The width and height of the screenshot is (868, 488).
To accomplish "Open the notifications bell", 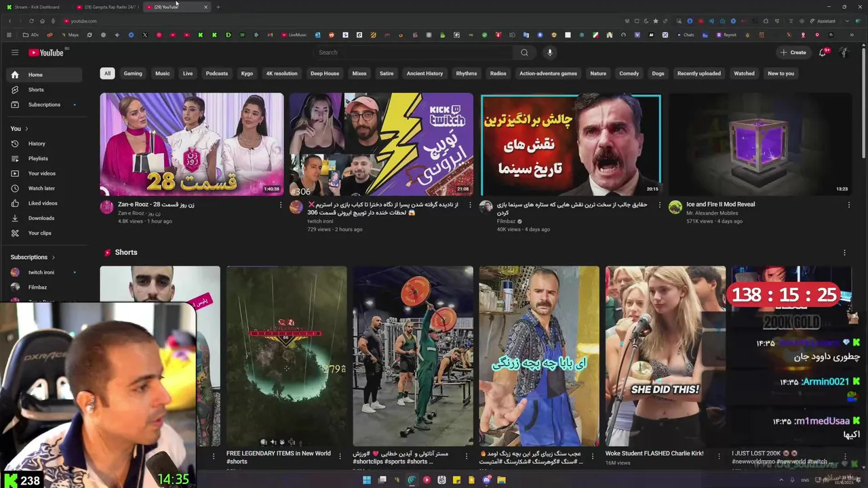I will [823, 52].
